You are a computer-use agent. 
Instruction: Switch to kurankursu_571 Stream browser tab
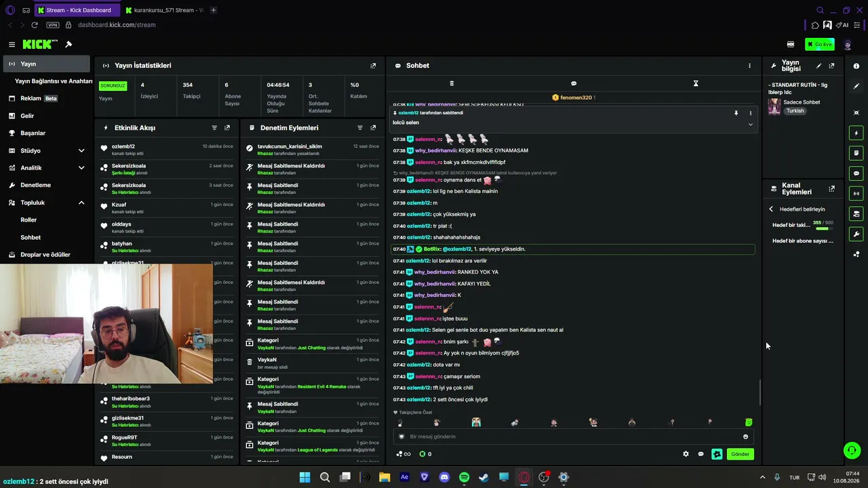click(x=163, y=10)
